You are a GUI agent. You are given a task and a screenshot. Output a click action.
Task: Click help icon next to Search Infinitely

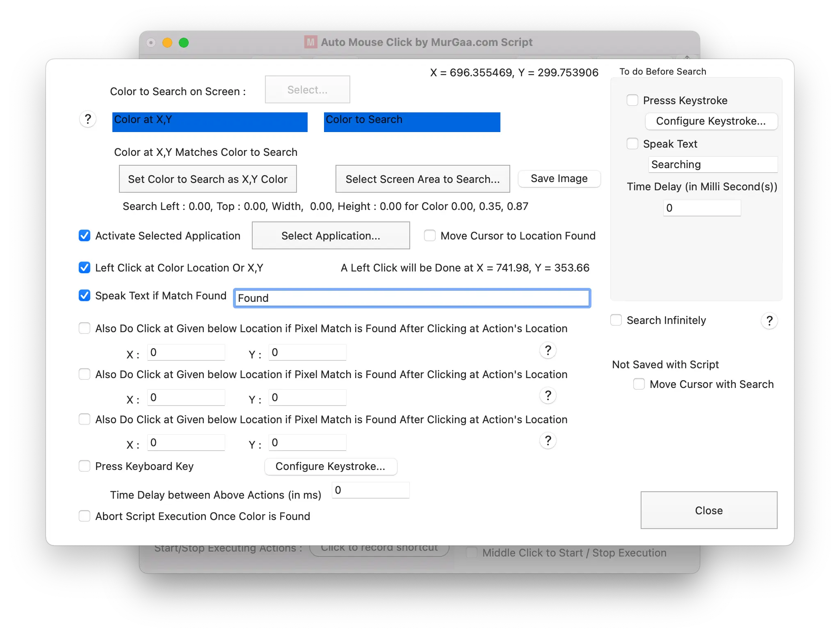pyautogui.click(x=769, y=321)
